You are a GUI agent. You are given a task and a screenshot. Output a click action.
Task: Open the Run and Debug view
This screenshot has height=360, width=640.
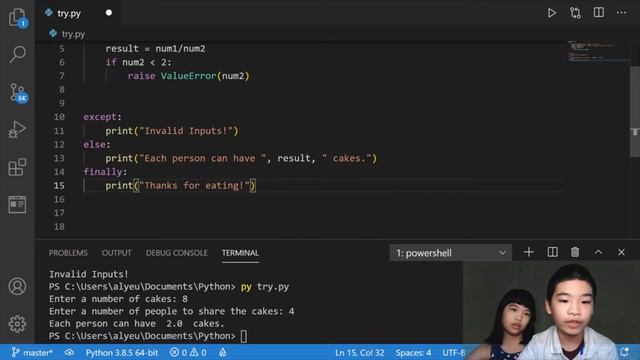pos(17,129)
